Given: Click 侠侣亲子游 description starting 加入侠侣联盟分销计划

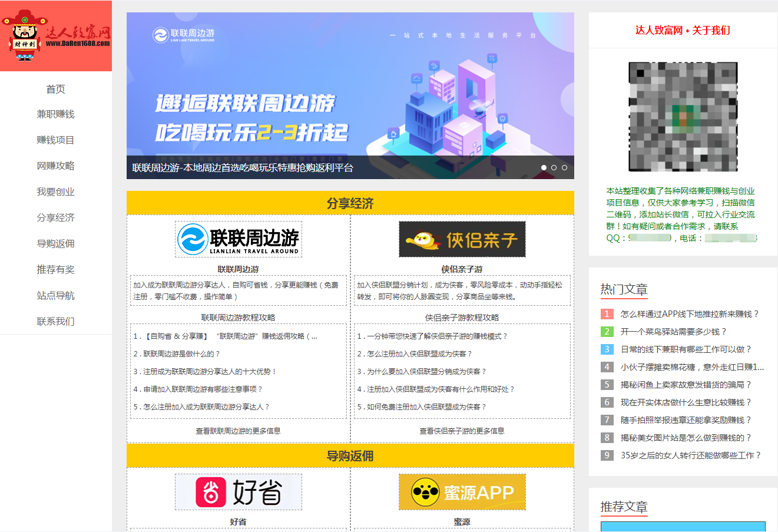Looking at the screenshot, I should pyautogui.click(x=462, y=291).
